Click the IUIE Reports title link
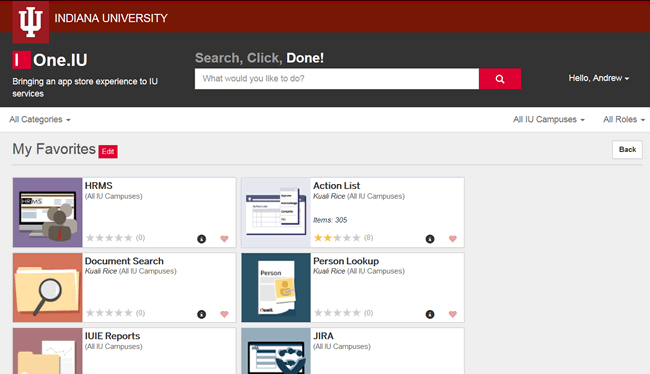This screenshot has height=374, width=650. 112,336
